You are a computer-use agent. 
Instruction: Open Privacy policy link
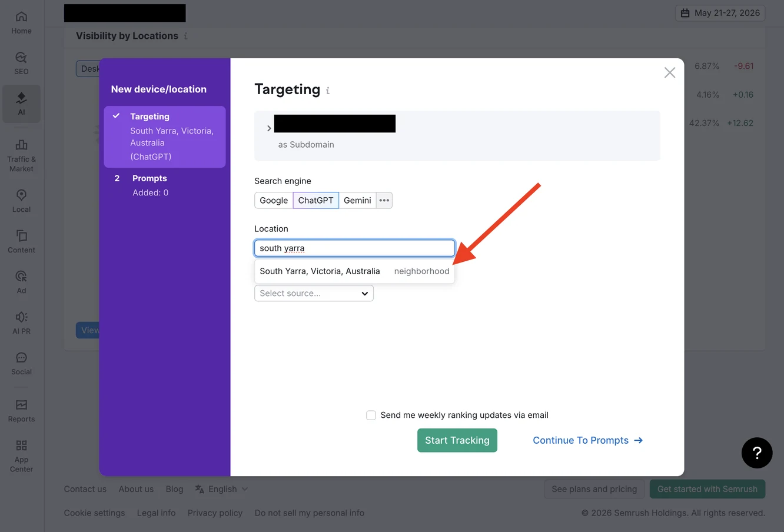pos(215,513)
